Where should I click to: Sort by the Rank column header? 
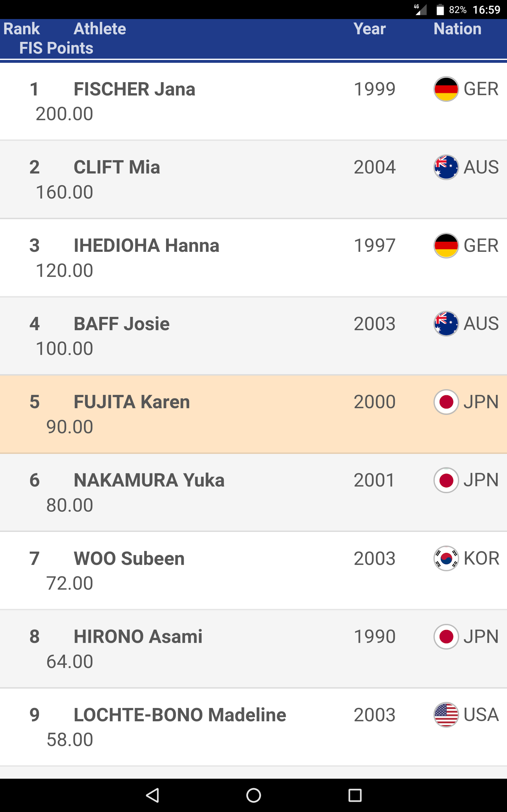click(x=22, y=29)
